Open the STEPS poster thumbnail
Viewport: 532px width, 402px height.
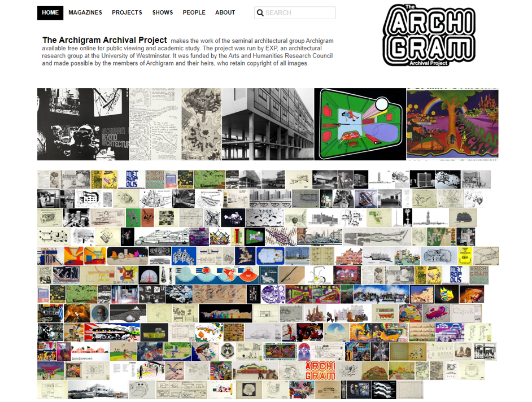(450, 332)
